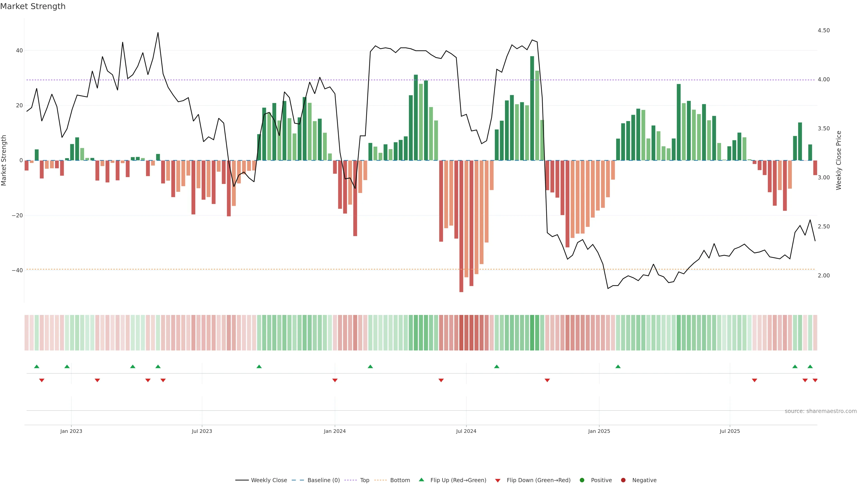Click the Positive green circle legend icon
This screenshot has height=488, width=868.
582,480
